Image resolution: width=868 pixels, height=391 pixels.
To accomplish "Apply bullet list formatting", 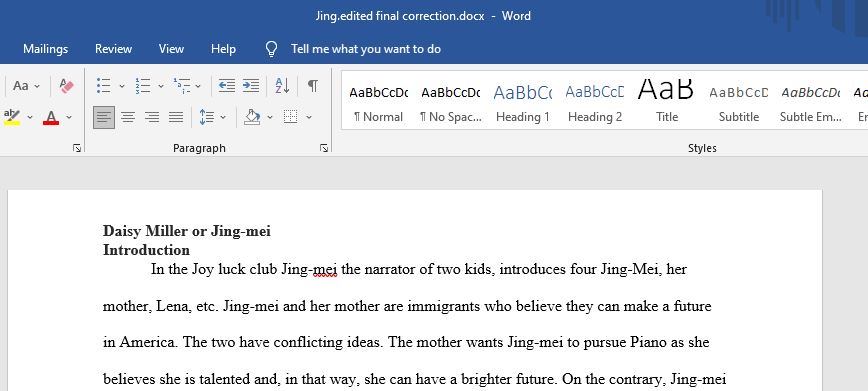I will [x=104, y=85].
